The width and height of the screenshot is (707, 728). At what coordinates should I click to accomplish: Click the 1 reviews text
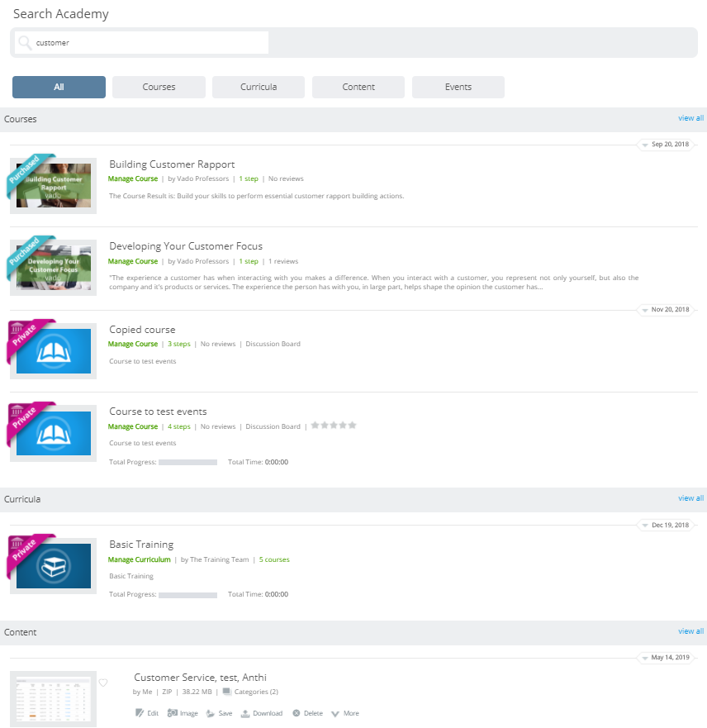tap(283, 261)
